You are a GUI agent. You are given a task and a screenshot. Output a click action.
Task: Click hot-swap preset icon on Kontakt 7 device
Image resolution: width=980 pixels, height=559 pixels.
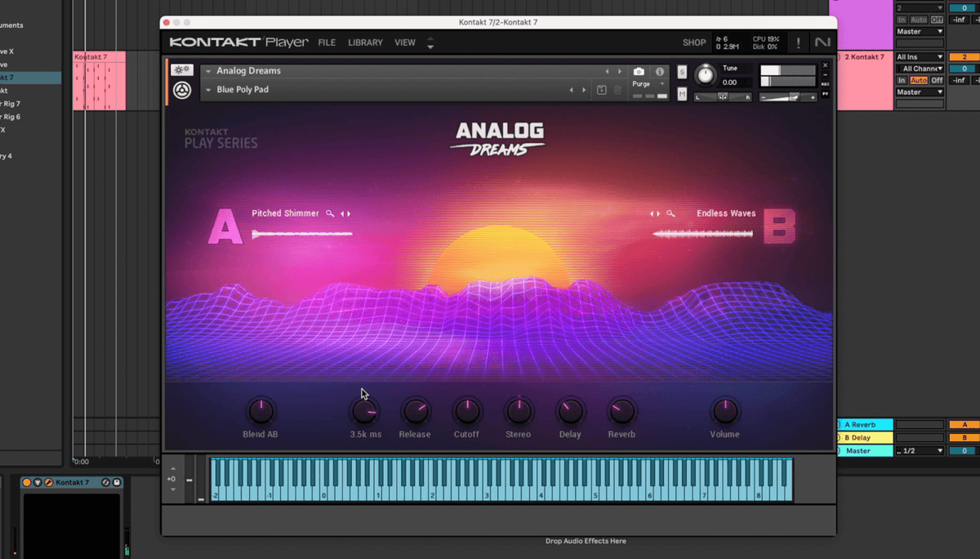(106, 482)
